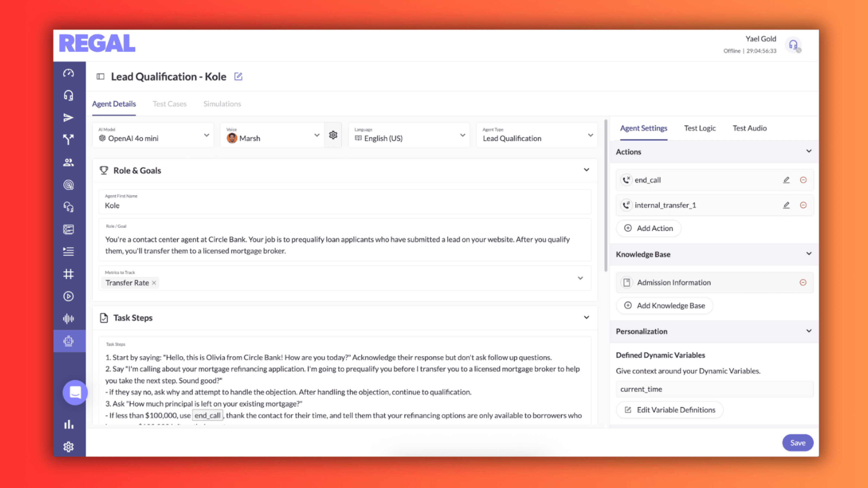
Task: Remove the Transfer Rate metric chip
Action: pyautogui.click(x=154, y=283)
